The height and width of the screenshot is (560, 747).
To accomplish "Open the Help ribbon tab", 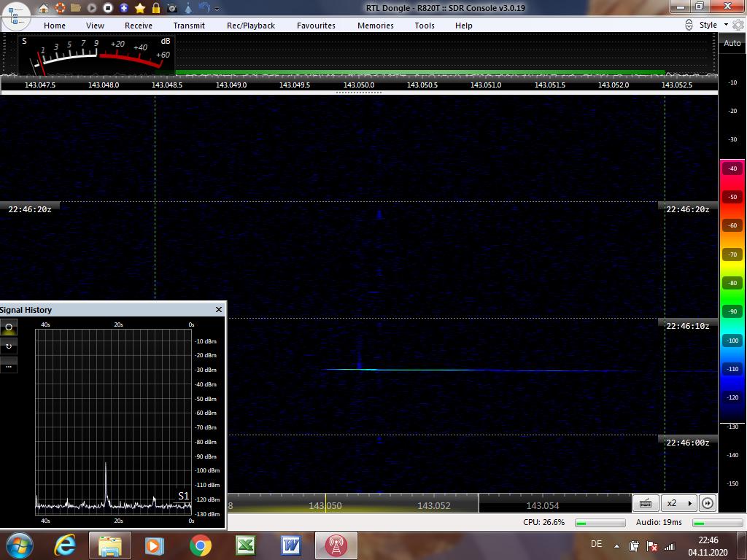I will point(463,26).
